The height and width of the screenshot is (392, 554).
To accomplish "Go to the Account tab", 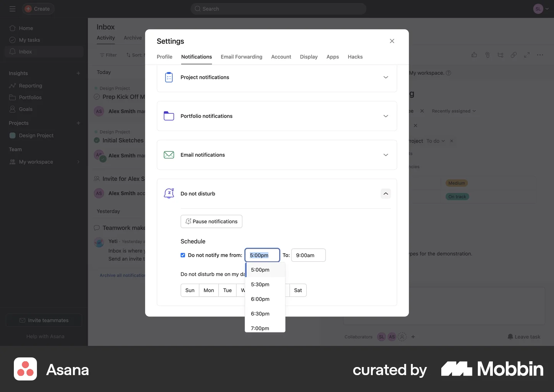I will pos(281,57).
